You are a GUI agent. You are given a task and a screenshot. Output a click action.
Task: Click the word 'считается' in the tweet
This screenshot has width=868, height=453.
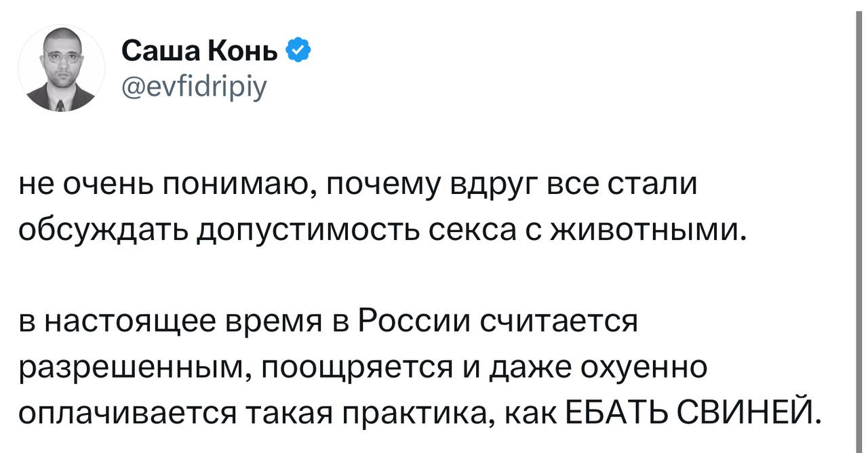click(x=557, y=321)
